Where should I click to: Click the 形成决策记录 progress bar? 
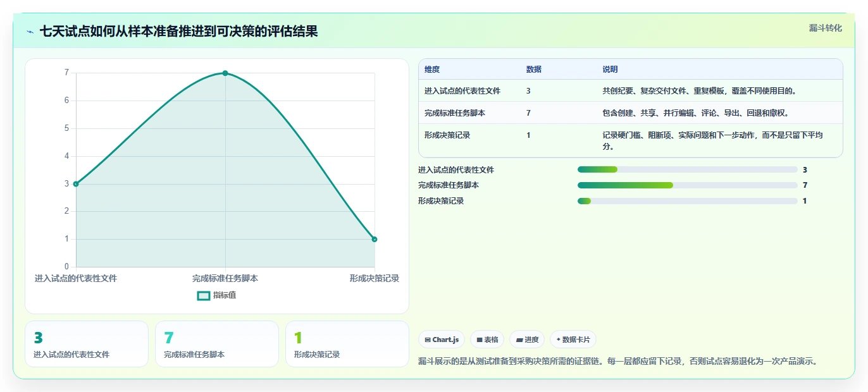click(x=688, y=201)
